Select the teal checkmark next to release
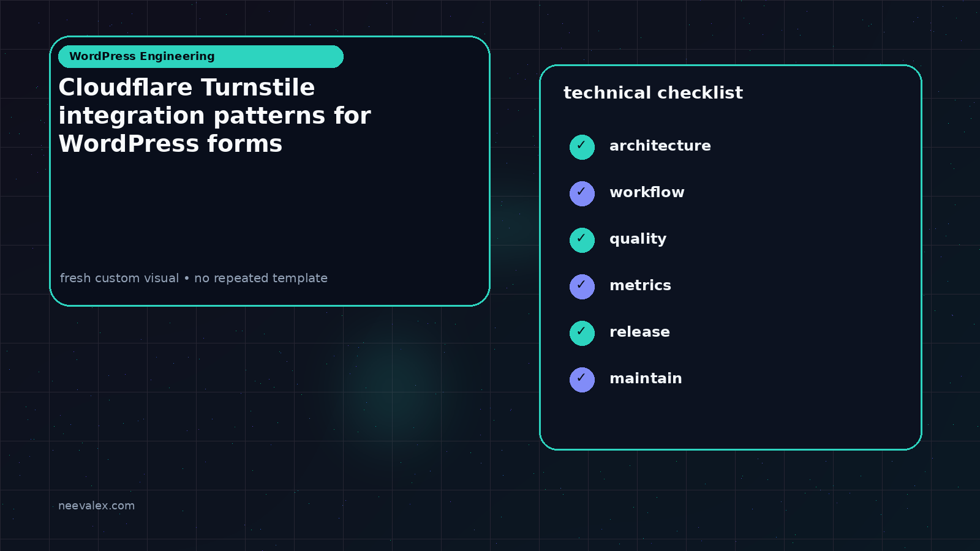The image size is (980, 551). click(582, 333)
